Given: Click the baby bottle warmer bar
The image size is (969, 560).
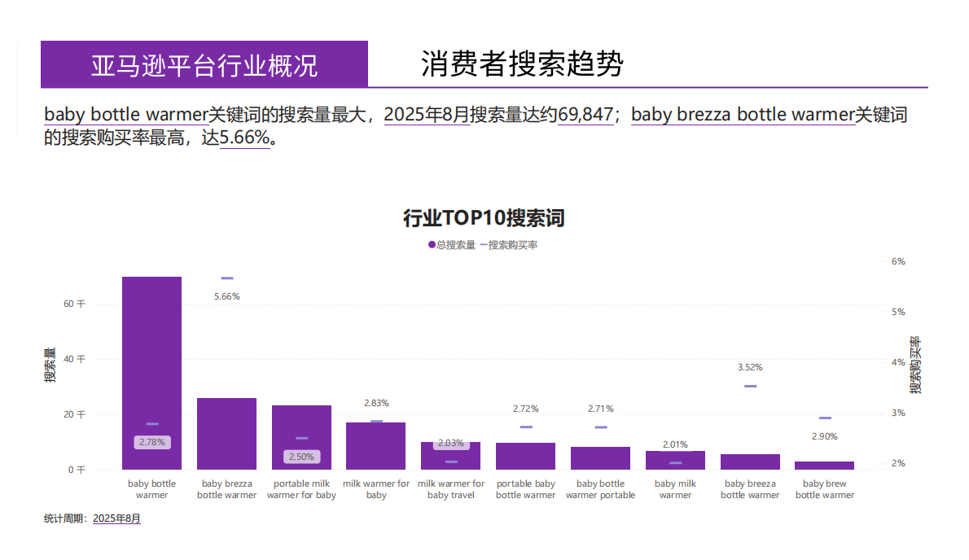Looking at the screenshot, I should click(x=151, y=374).
